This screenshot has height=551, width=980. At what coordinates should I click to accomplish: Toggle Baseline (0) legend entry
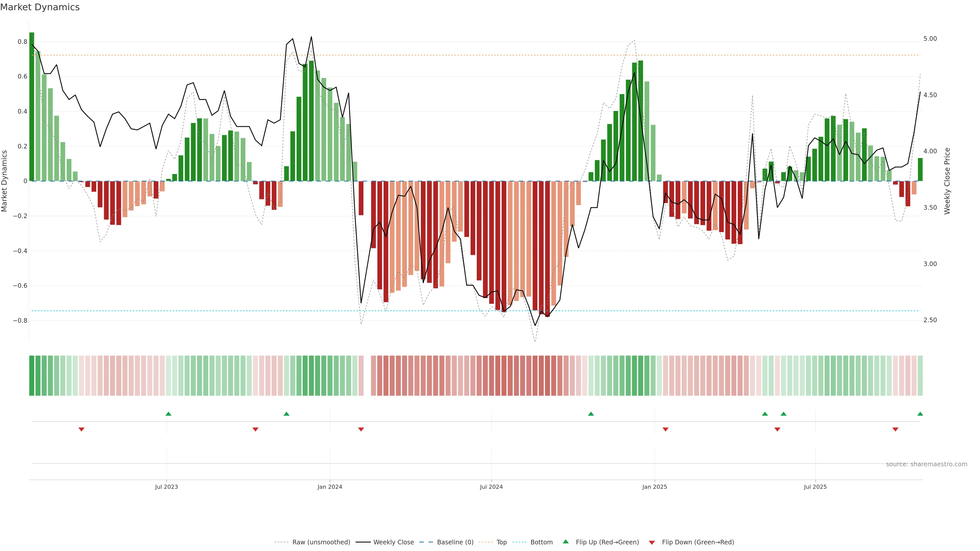(455, 542)
